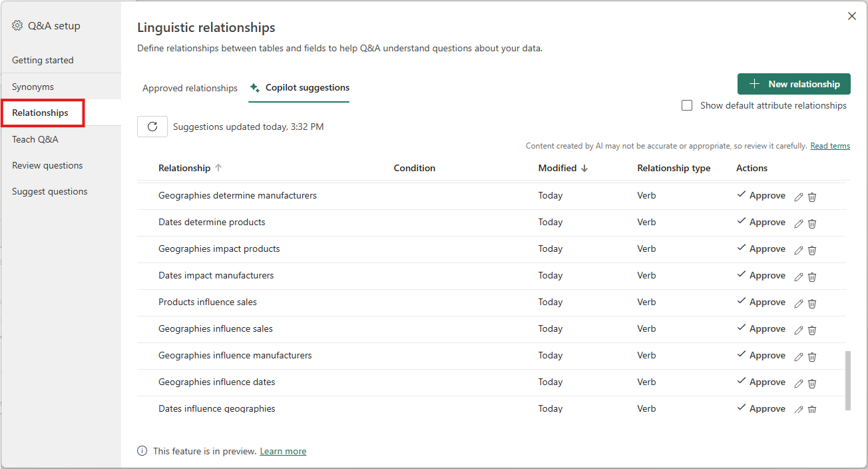868x469 pixels.
Task: Sort by the Modified column header
Action: pyautogui.click(x=557, y=168)
